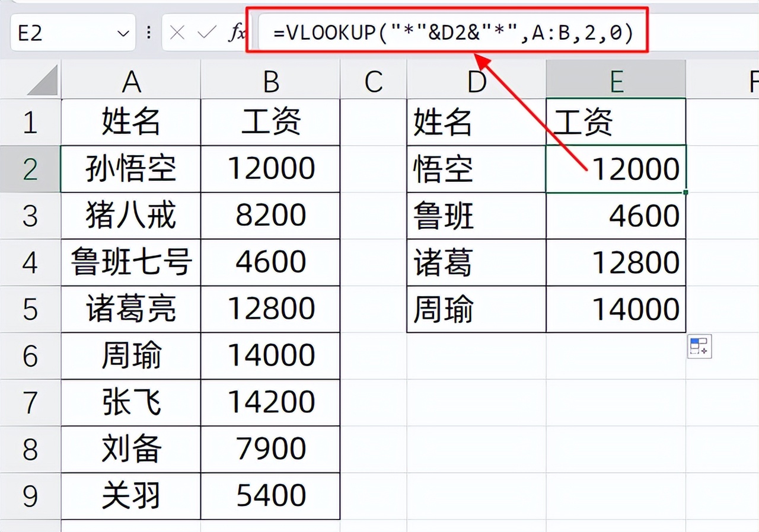Click cell D1 containing 姓名
Image resolution: width=759 pixels, height=532 pixels.
point(477,122)
